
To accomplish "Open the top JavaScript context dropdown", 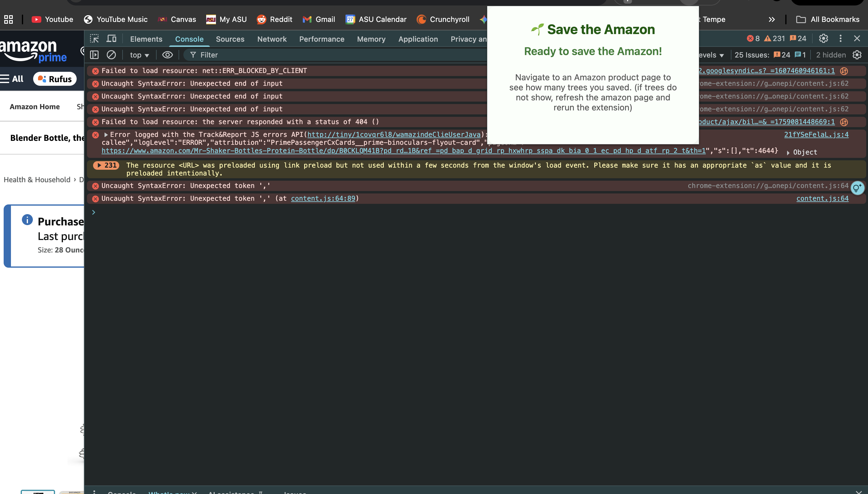I will point(139,55).
